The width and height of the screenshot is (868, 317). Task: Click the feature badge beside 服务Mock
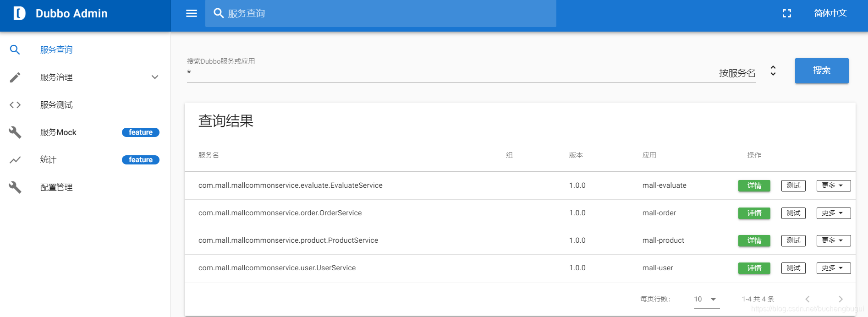tap(141, 132)
